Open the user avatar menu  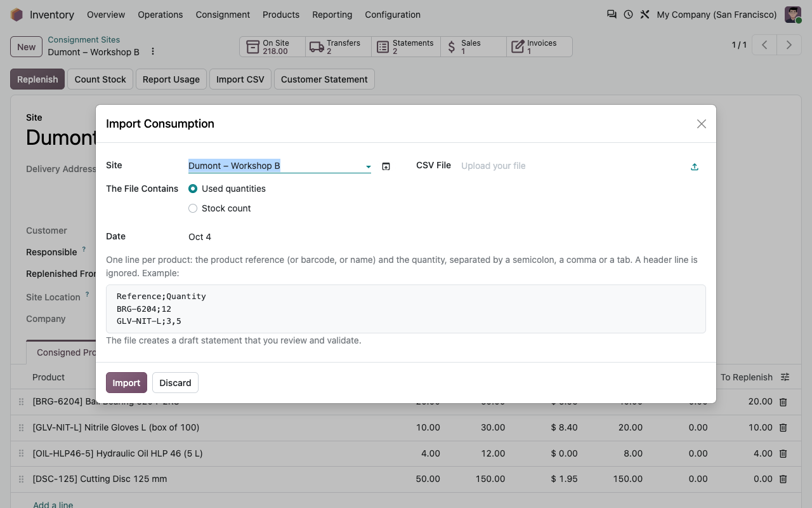pos(793,15)
